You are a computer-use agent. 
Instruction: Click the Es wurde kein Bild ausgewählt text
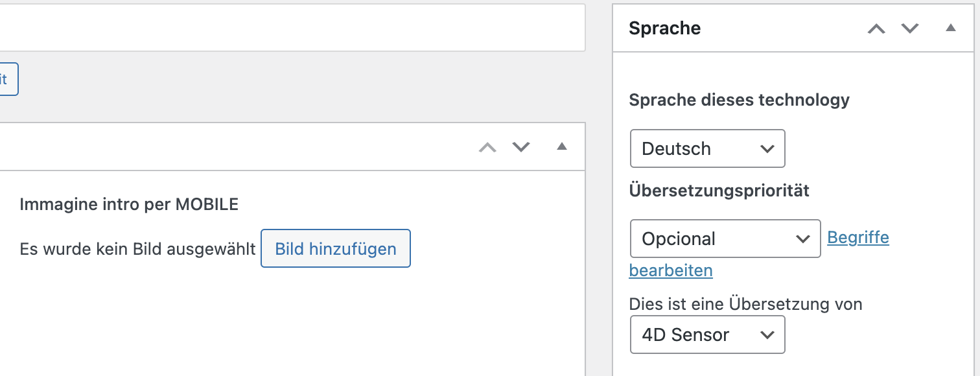137,249
